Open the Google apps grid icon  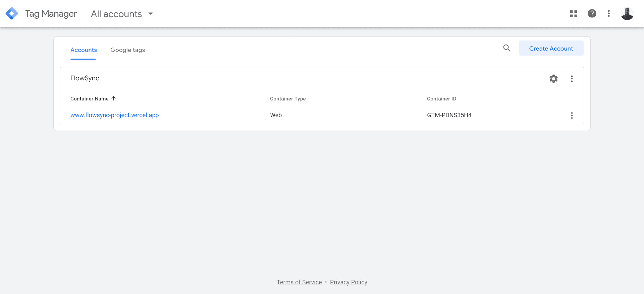[574, 14]
